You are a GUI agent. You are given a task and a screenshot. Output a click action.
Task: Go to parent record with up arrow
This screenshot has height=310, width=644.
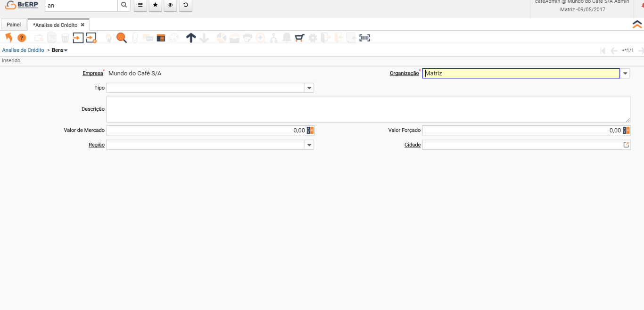pos(190,38)
